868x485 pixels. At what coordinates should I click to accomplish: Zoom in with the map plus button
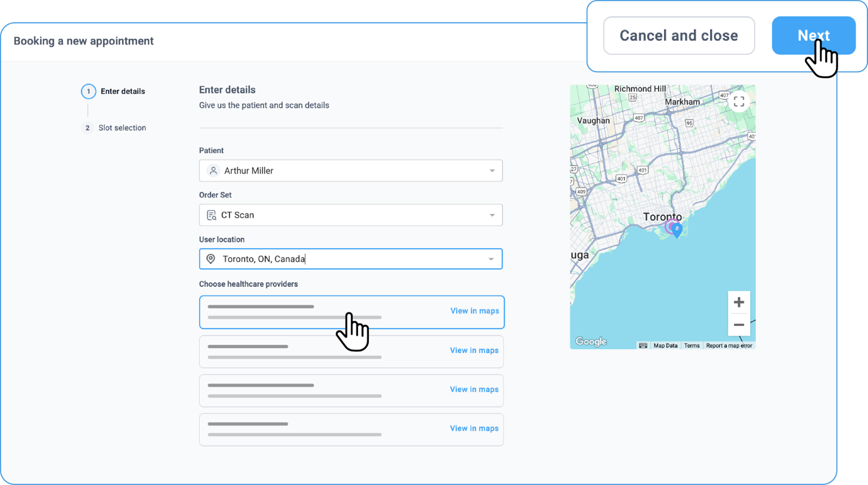pyautogui.click(x=739, y=302)
